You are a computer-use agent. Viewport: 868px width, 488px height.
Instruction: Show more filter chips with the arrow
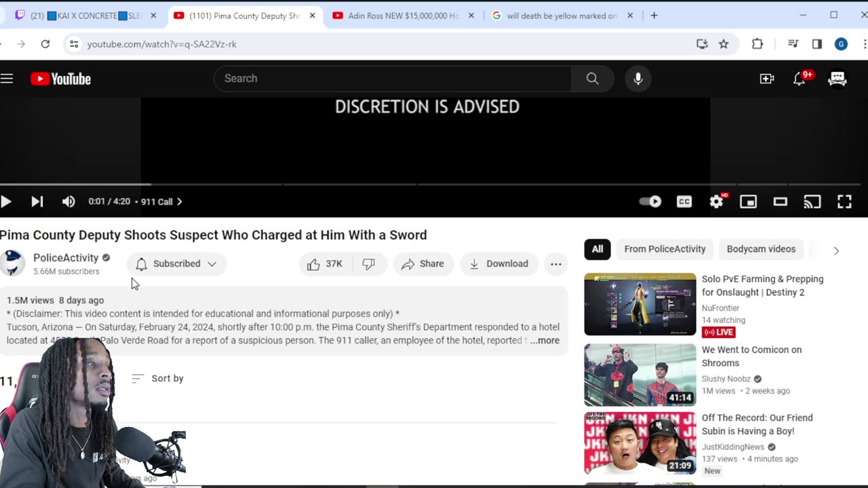point(836,250)
